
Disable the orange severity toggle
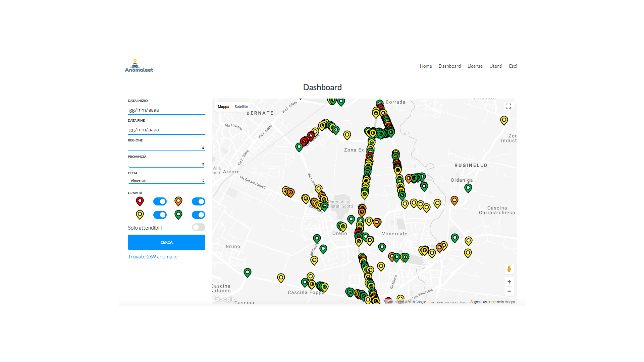coord(198,201)
